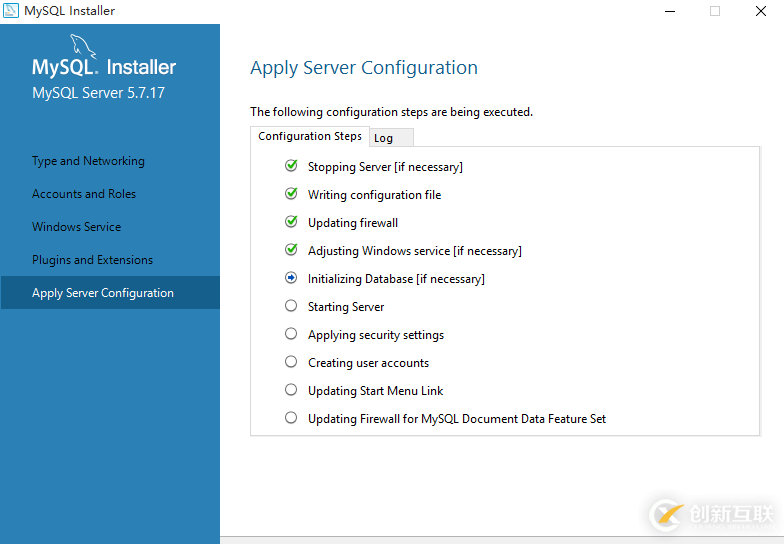Go to Accounts and Roles step
784x544 pixels.
84,194
